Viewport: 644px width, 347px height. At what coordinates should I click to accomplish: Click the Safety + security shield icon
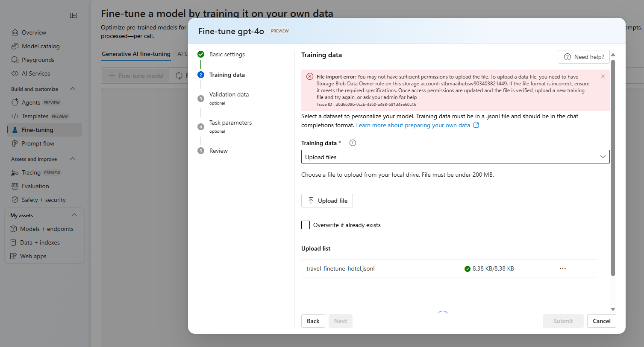tap(15, 200)
